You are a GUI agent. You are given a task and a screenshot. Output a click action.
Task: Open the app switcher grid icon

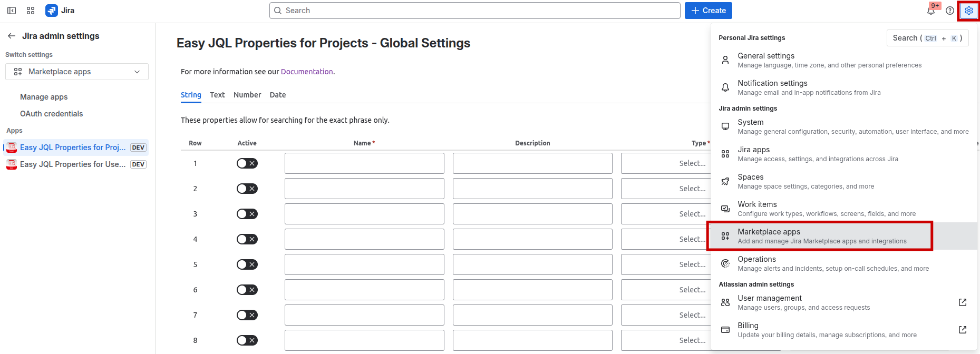point(31,11)
